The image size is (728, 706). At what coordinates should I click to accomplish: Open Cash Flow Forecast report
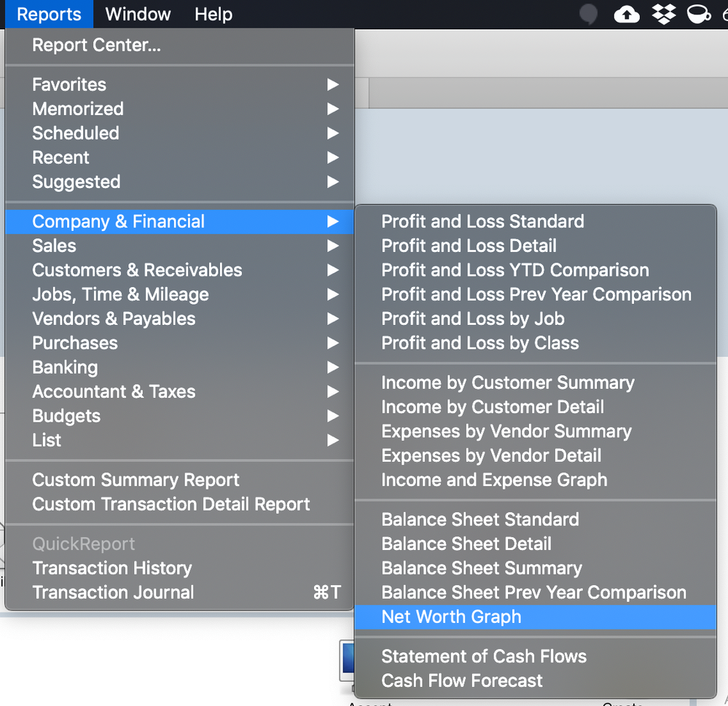tap(536, 680)
